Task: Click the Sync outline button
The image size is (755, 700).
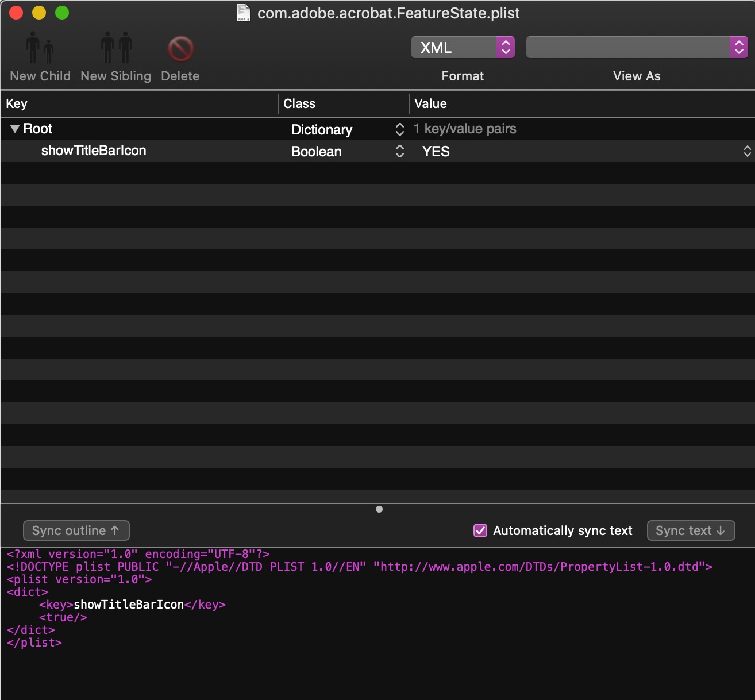Action: [76, 530]
